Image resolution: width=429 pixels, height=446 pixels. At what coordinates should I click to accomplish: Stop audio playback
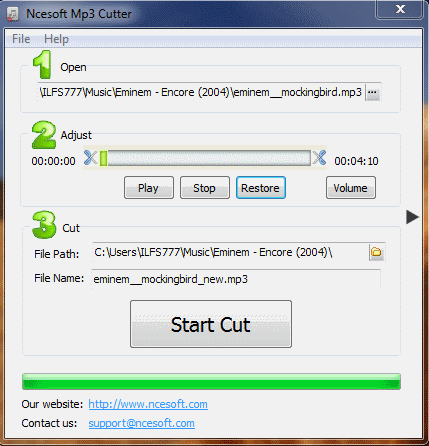[205, 188]
